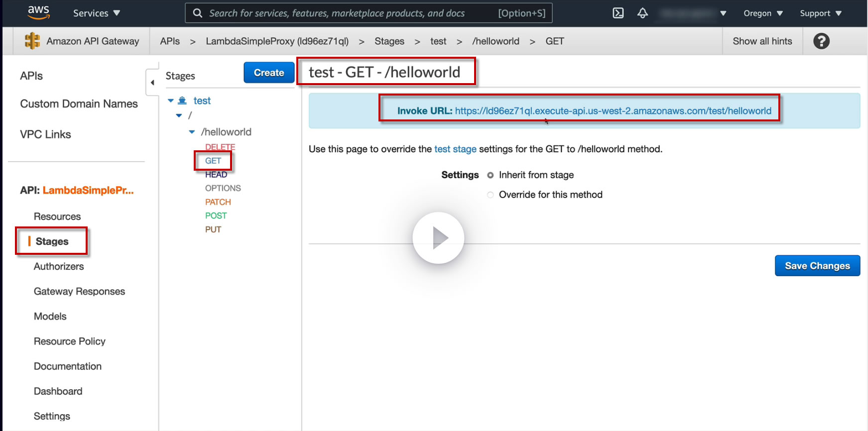868x431 pixels.
Task: Follow the test stage link in description
Action: [x=455, y=149]
